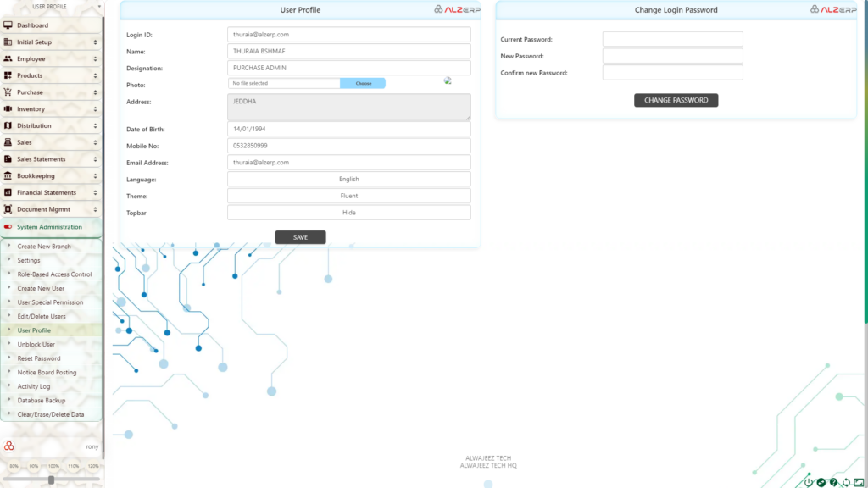Toggle the System Administration red switch
Image resolution: width=868 pixels, height=488 pixels.
8,227
